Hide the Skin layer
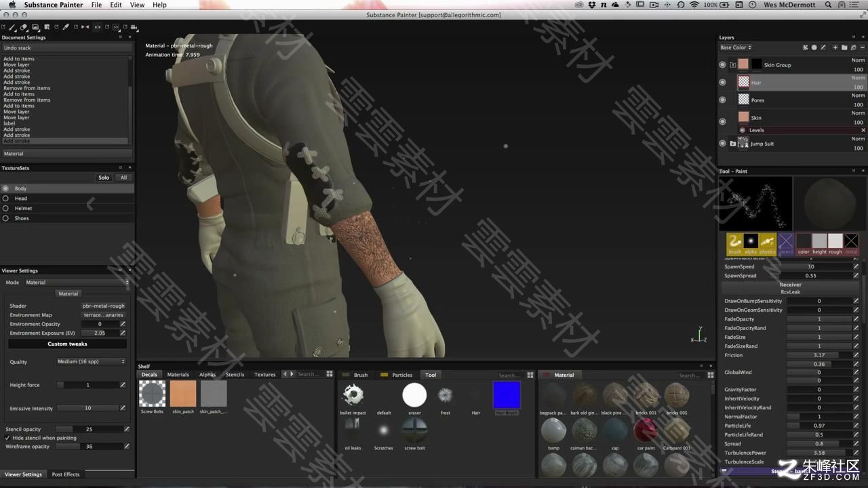Viewport: 868px width, 488px height. pyautogui.click(x=722, y=121)
